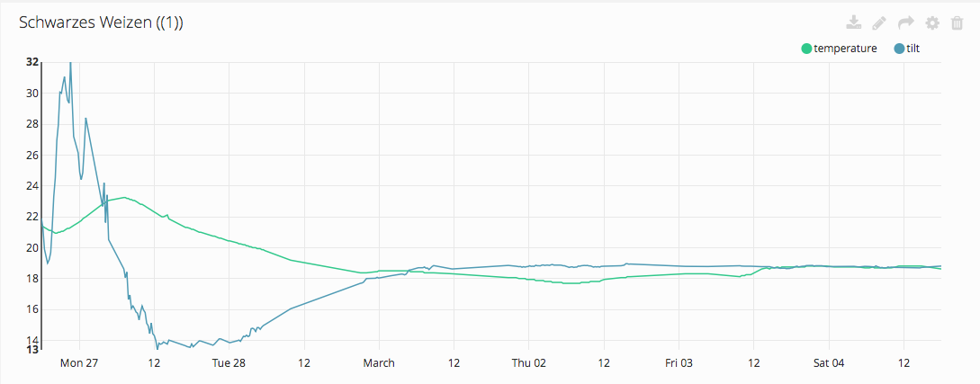Viewport: 980px width, 384px height.
Task: Share the chart with the arrow icon
Action: (x=906, y=22)
